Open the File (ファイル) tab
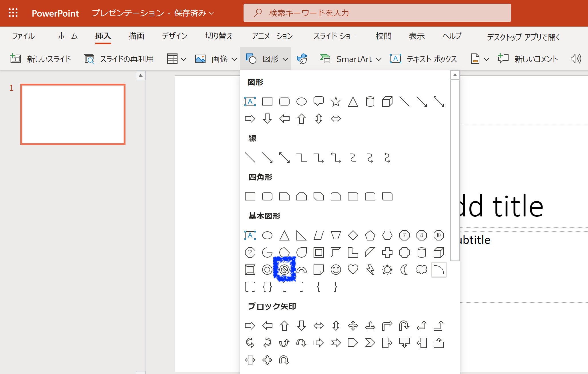This screenshot has height=374, width=588. pyautogui.click(x=23, y=36)
